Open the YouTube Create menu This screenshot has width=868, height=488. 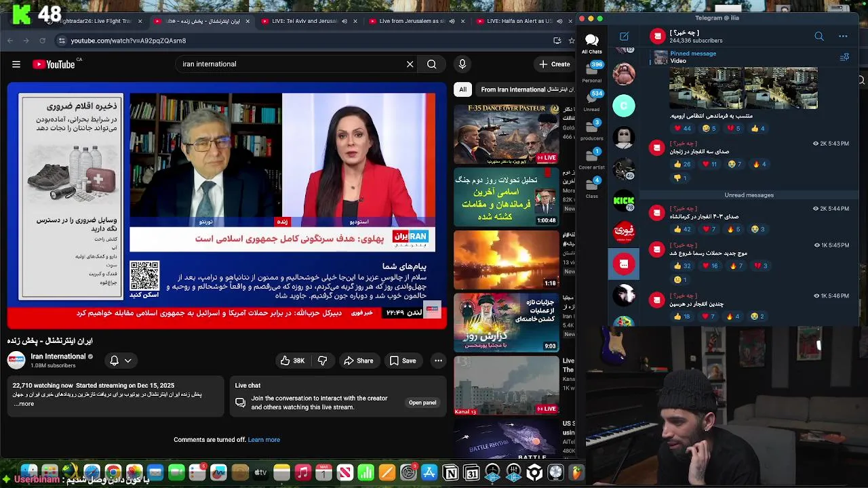coord(555,64)
